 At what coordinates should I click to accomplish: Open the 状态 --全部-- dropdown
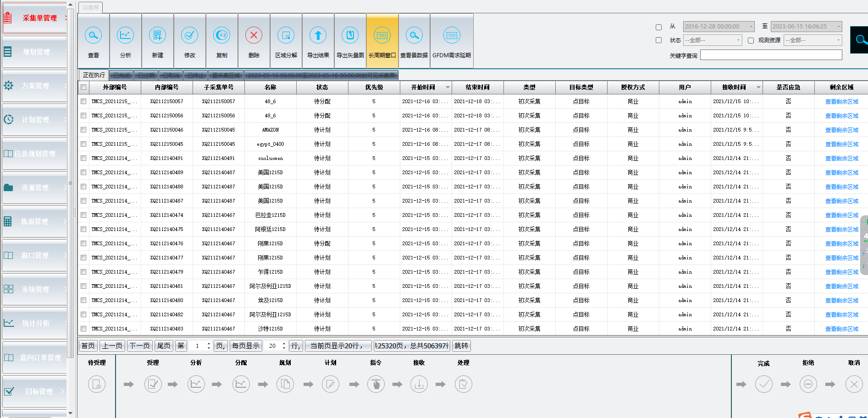pos(738,40)
